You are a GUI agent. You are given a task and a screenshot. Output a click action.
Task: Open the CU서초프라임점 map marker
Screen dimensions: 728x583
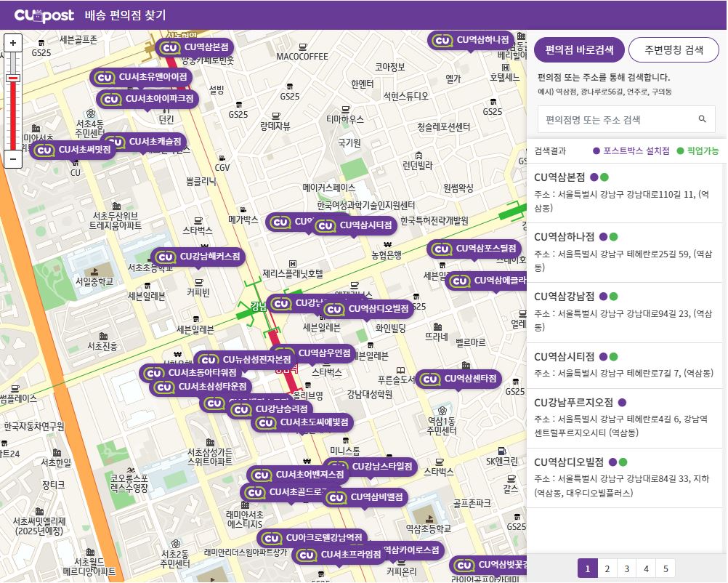coord(339,555)
